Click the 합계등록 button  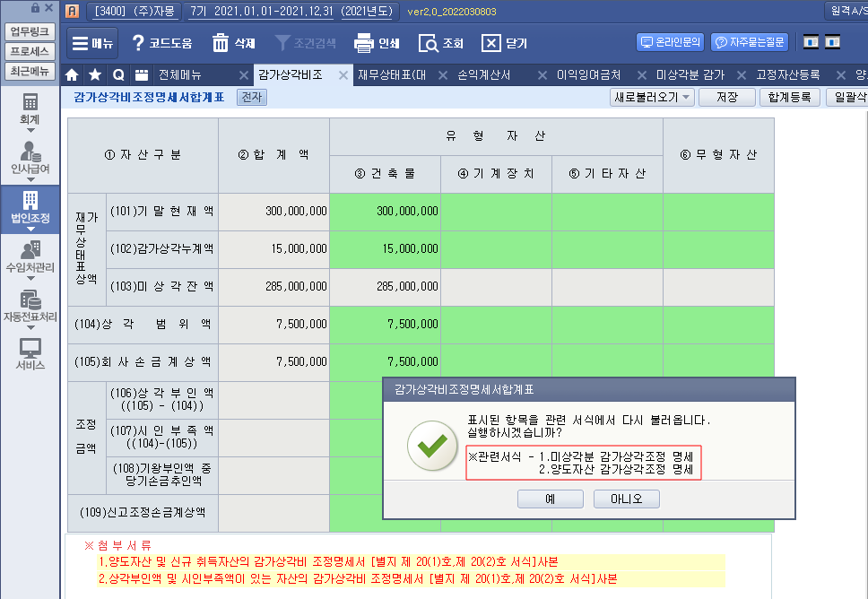tap(789, 97)
